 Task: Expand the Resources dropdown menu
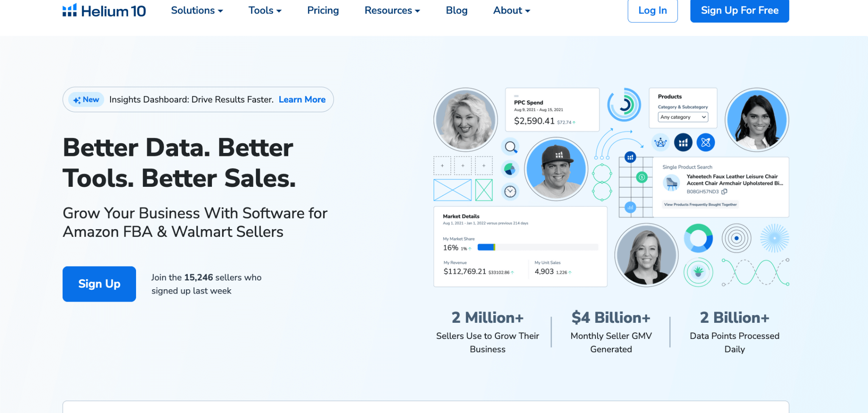tap(392, 11)
